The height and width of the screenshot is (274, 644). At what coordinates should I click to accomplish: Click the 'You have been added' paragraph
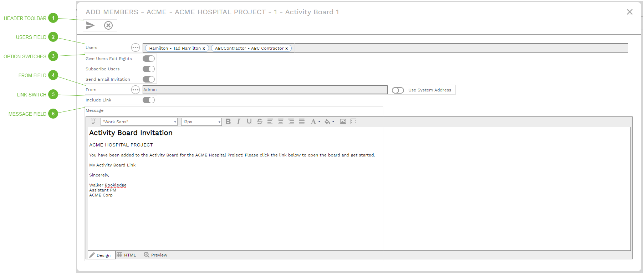pyautogui.click(x=232, y=155)
